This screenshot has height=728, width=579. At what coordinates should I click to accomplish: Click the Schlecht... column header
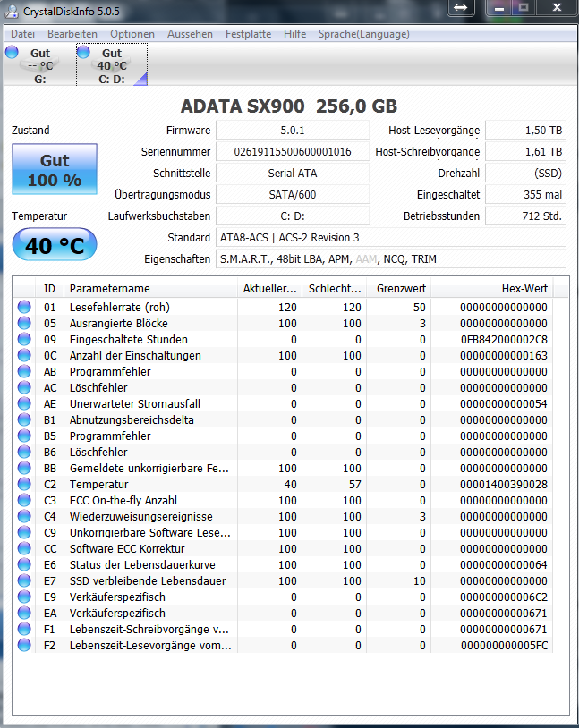[334, 288]
